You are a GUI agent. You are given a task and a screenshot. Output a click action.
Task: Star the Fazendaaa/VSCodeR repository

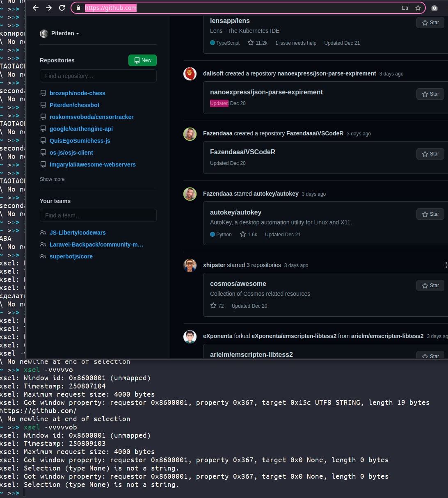point(430,154)
